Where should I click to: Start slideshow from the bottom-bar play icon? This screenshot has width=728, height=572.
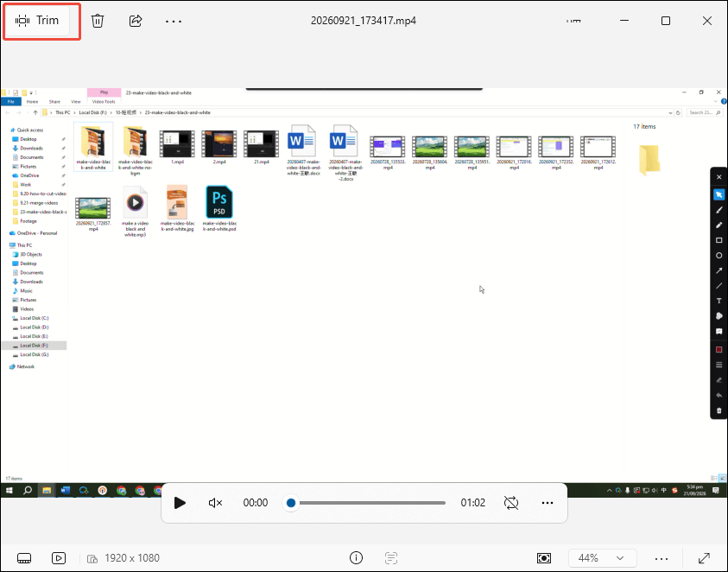[x=59, y=558]
